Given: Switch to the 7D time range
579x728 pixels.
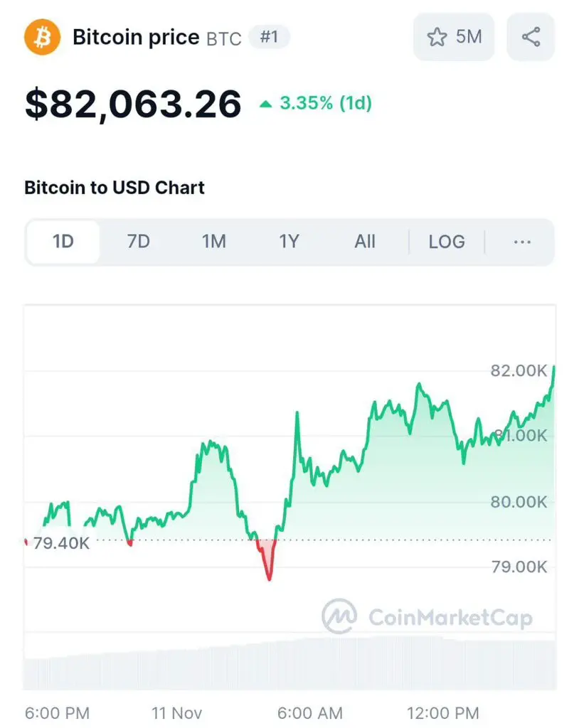Looking at the screenshot, I should (139, 242).
